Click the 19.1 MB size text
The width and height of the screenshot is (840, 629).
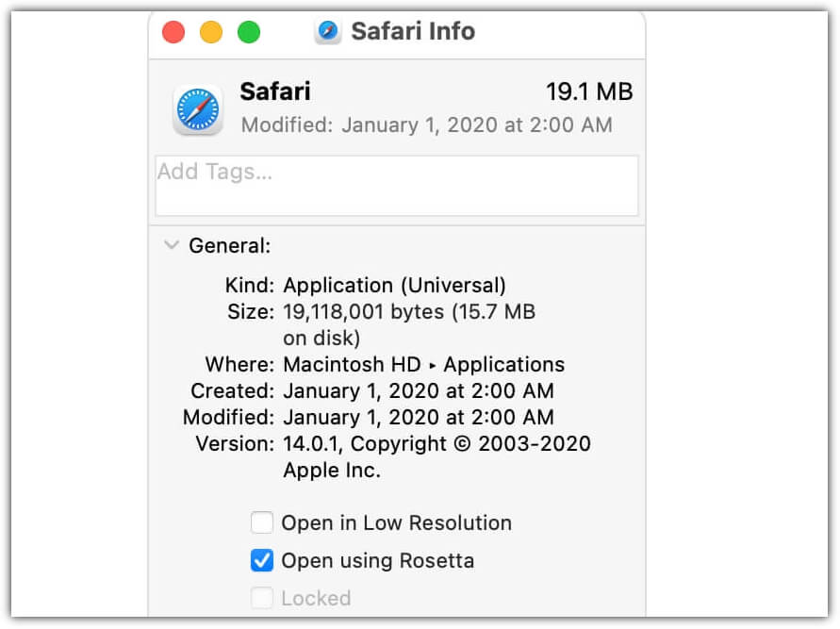tap(590, 91)
